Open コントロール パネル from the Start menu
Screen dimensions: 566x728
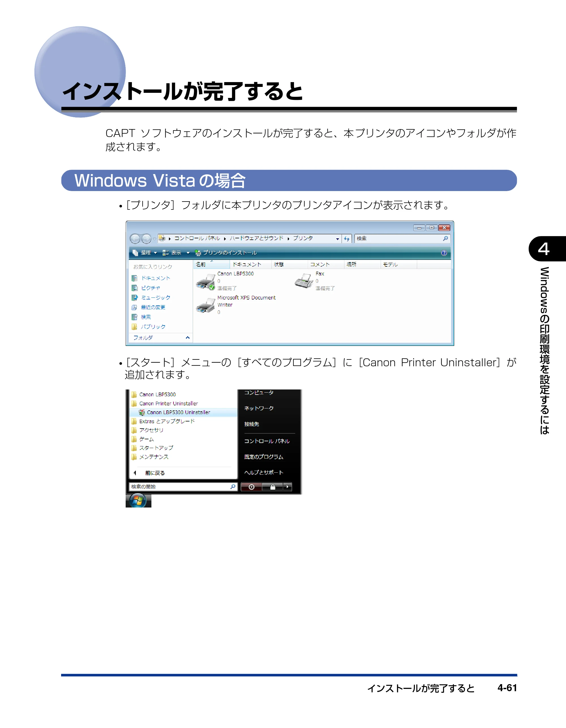point(267,441)
